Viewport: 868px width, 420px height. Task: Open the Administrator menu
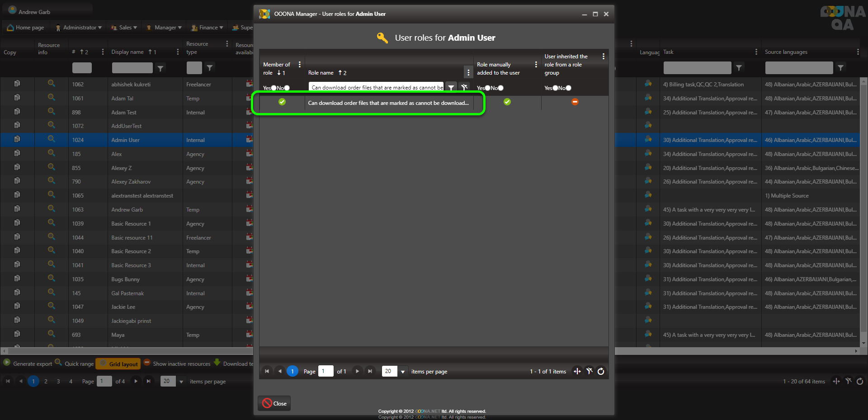click(79, 28)
